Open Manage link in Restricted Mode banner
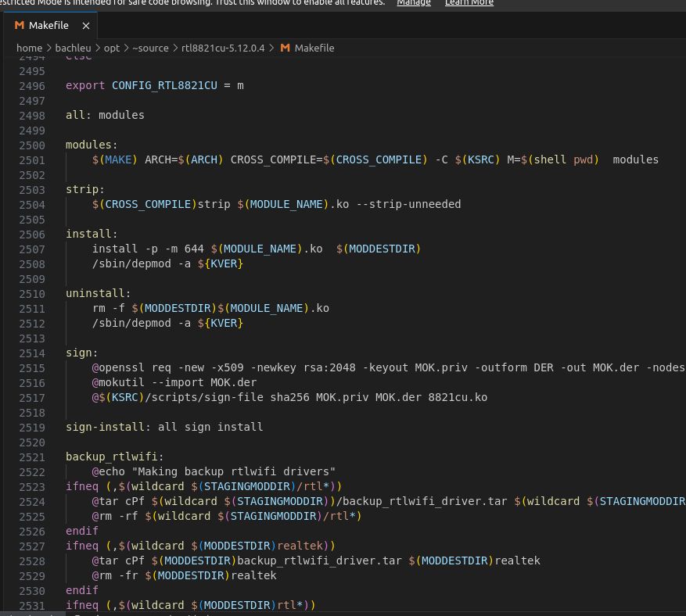Screen dimensions: 686x616 coord(413,2)
